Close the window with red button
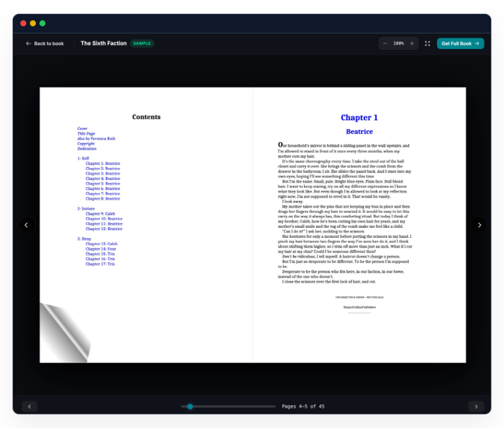Screen dimensions: 504x428 point(23,23)
